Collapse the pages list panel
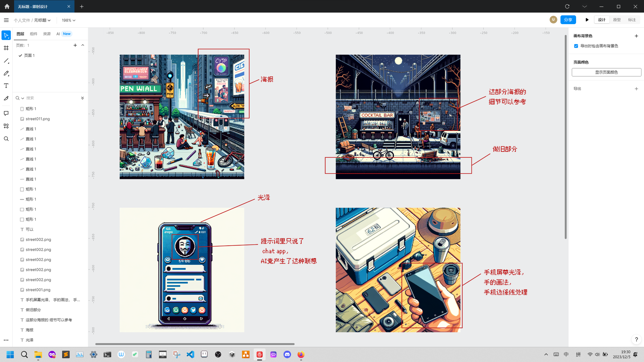The width and height of the screenshot is (644, 362). [83, 45]
